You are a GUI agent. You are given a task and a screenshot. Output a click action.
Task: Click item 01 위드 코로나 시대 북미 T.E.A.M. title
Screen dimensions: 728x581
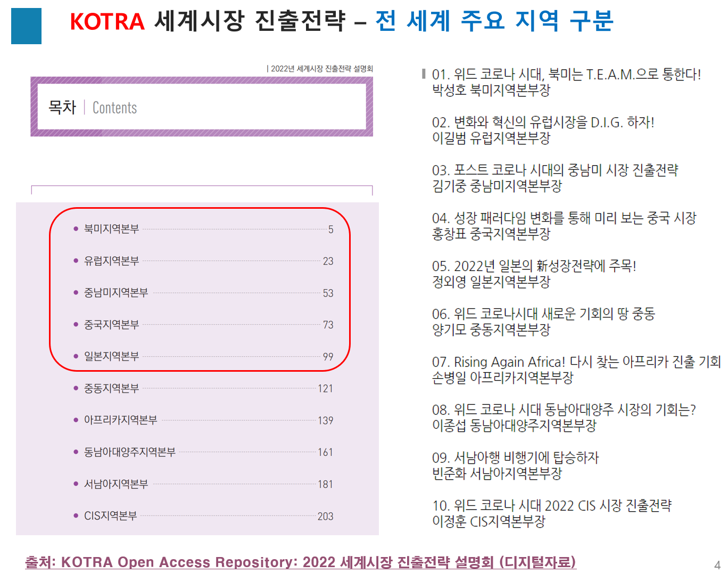[x=566, y=75]
